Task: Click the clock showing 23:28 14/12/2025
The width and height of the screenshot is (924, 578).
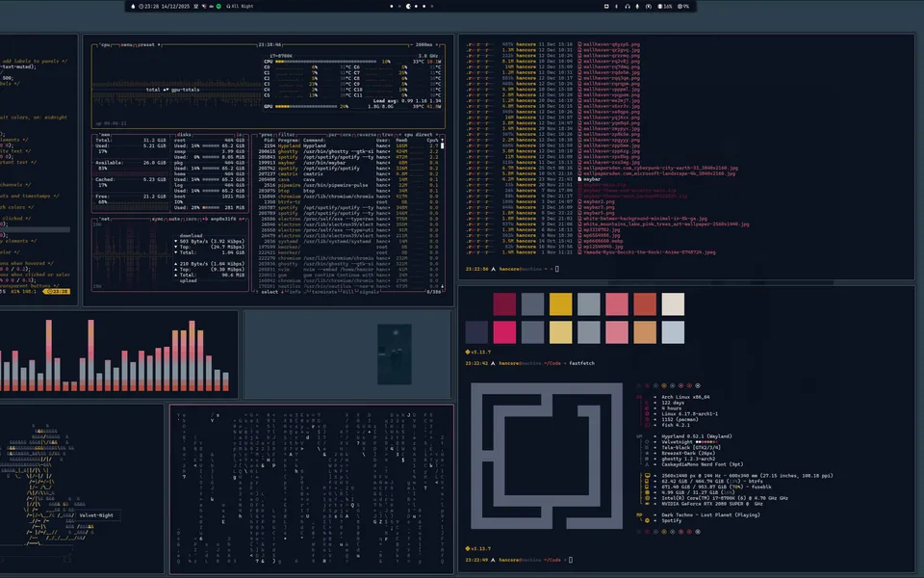Action: coord(164,7)
